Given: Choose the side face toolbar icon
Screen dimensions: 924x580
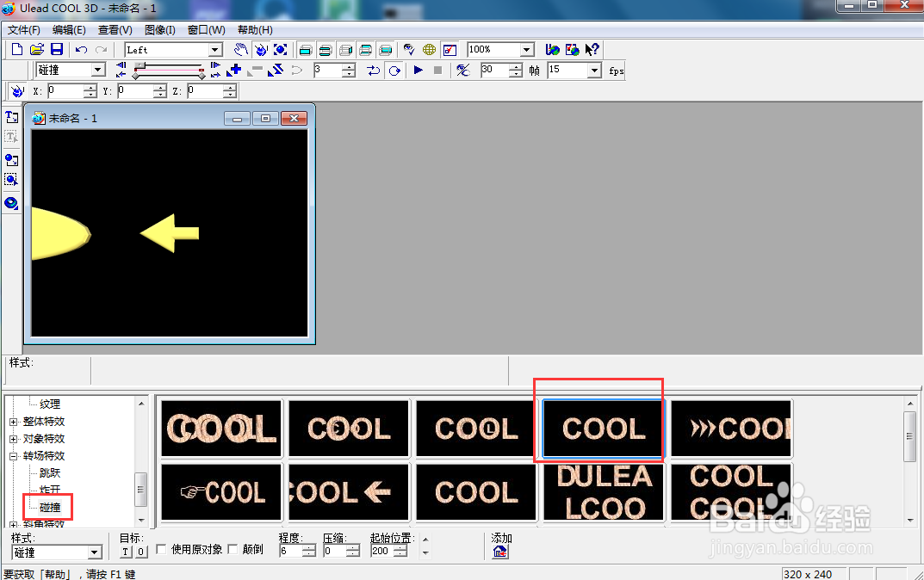Looking at the screenshot, I should (x=346, y=50).
